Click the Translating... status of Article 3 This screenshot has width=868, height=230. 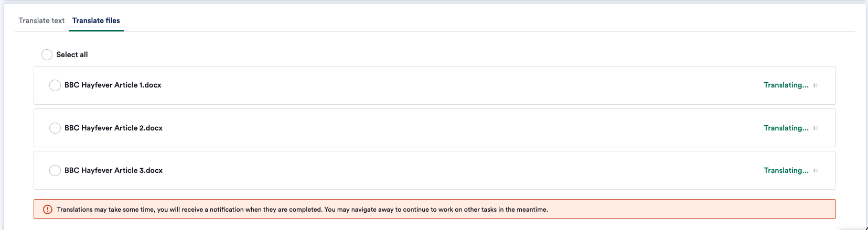coord(786,170)
